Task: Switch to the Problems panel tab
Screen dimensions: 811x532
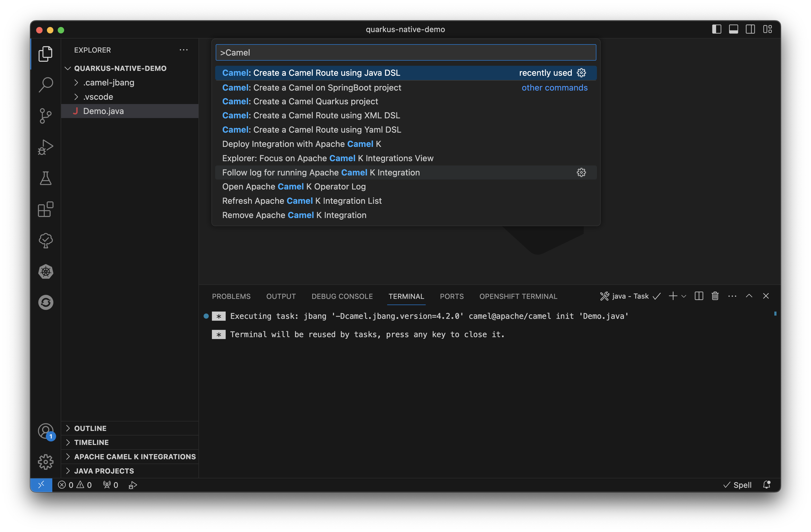Action: click(231, 296)
